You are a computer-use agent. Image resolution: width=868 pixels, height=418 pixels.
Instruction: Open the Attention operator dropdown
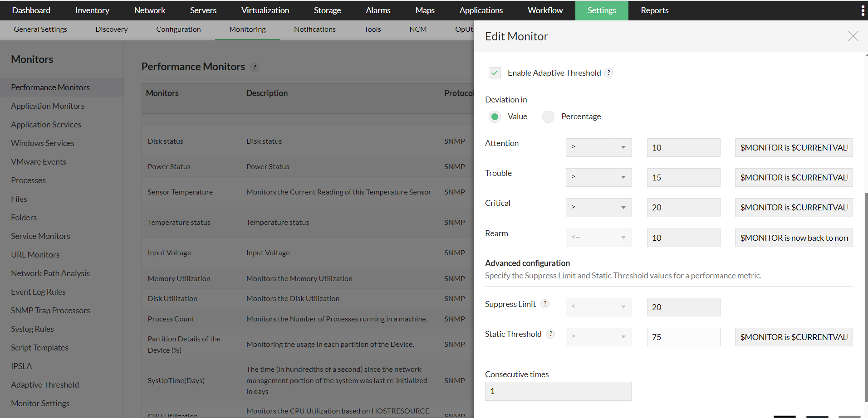click(x=598, y=147)
